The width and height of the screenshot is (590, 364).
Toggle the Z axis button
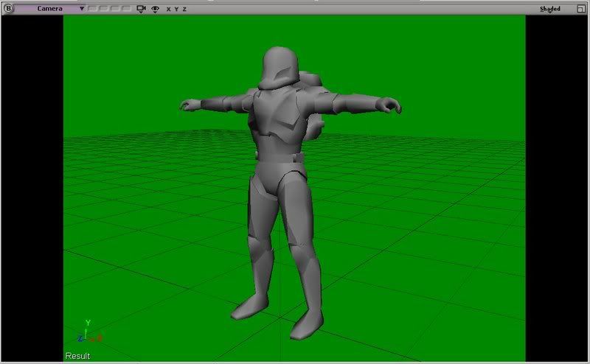[184, 9]
